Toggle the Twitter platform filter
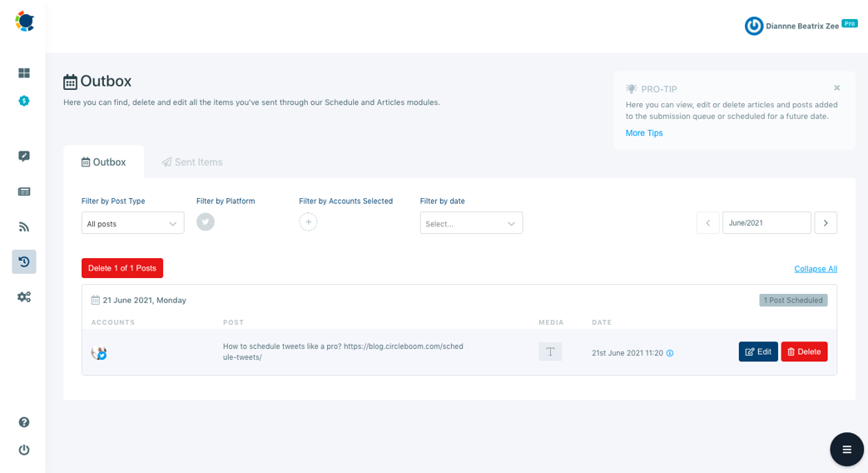Image resolution: width=868 pixels, height=473 pixels. (206, 222)
